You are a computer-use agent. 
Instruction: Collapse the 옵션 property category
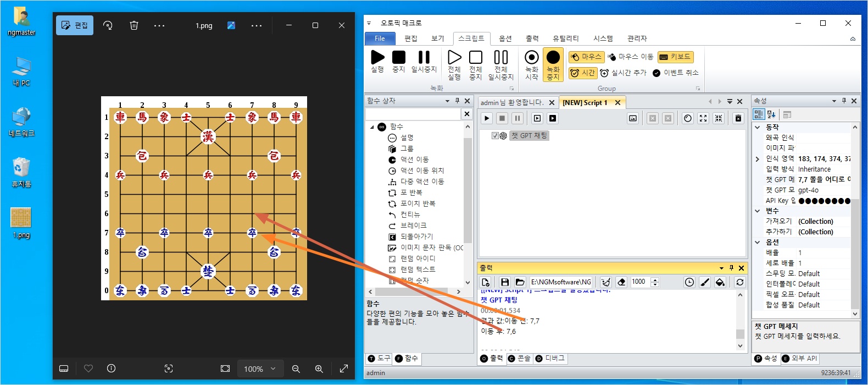758,242
